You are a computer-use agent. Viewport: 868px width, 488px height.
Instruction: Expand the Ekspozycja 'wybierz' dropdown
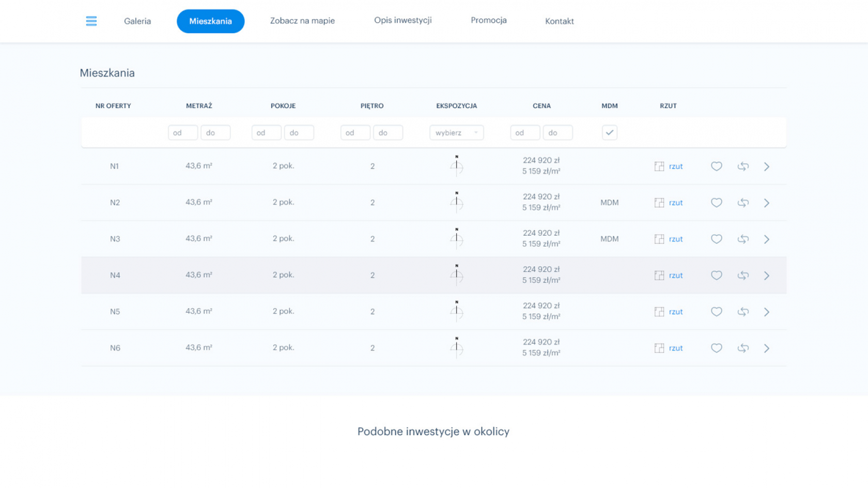pyautogui.click(x=456, y=133)
